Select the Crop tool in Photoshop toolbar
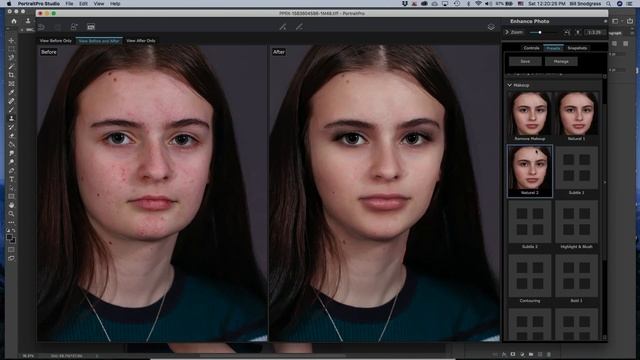The width and height of the screenshot is (640, 360). pyautogui.click(x=11, y=75)
